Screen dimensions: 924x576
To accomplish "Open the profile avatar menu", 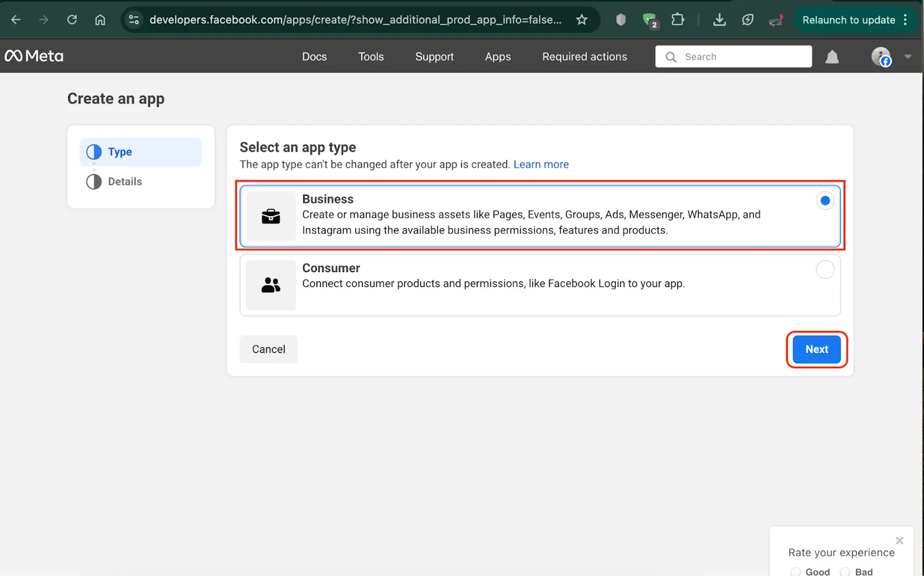I will click(x=881, y=57).
